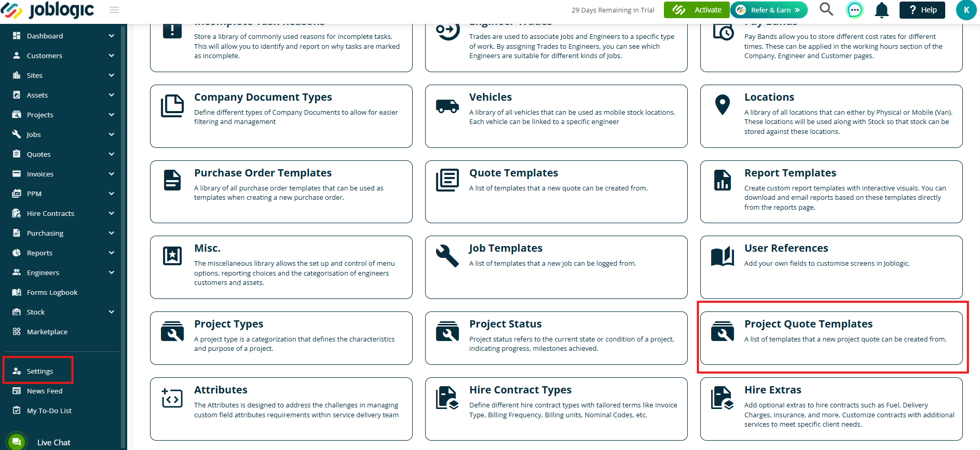Expand the Sites menu chevron
980x450 pixels.
click(112, 75)
